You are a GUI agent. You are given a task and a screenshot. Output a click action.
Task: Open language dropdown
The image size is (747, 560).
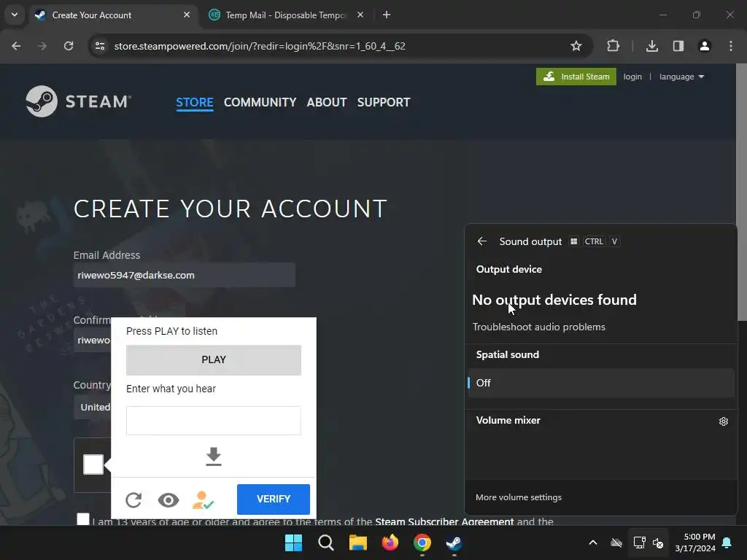pos(681,77)
